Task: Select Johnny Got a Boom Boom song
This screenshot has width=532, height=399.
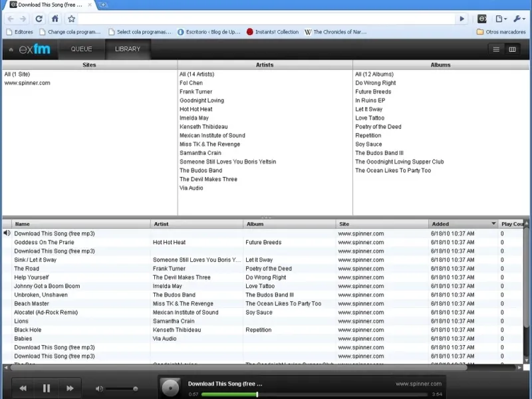Action: click(x=263, y=286)
